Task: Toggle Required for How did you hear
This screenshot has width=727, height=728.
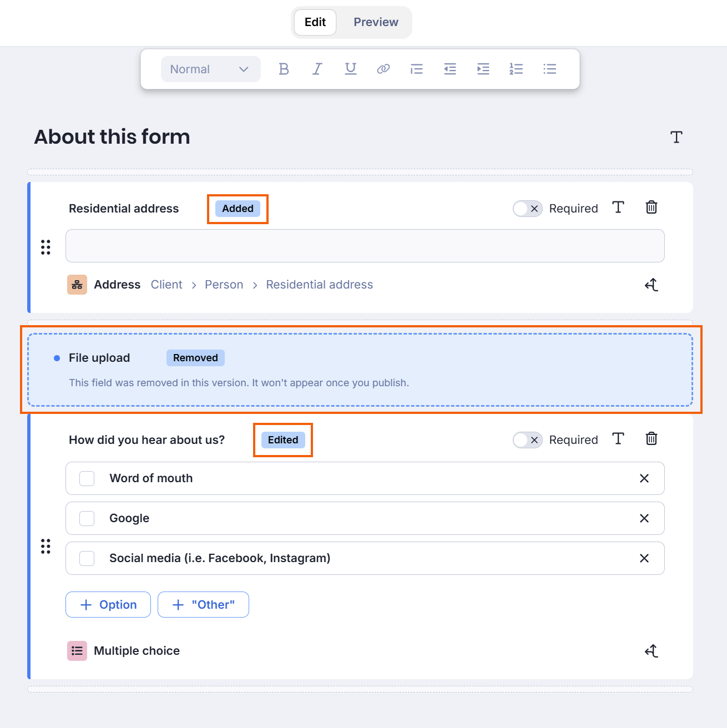Action: pyautogui.click(x=527, y=440)
